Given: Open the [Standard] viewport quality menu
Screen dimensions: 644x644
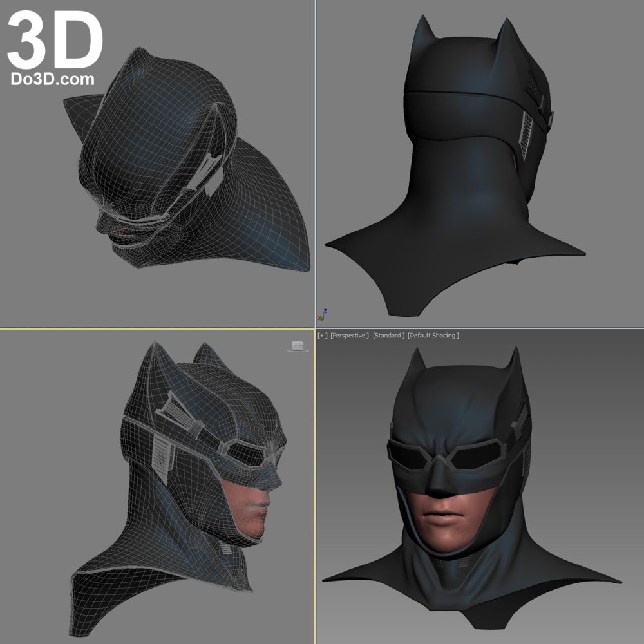Looking at the screenshot, I should [x=388, y=336].
